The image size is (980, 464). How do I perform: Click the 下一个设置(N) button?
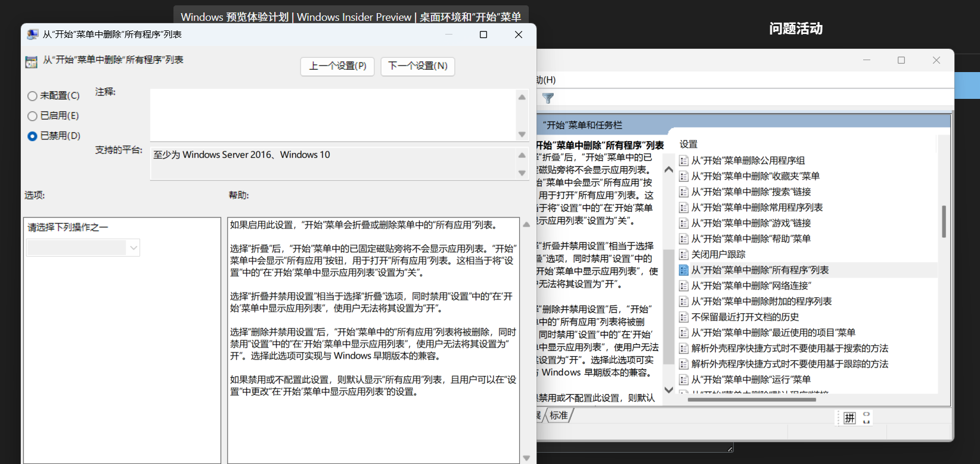(418, 66)
